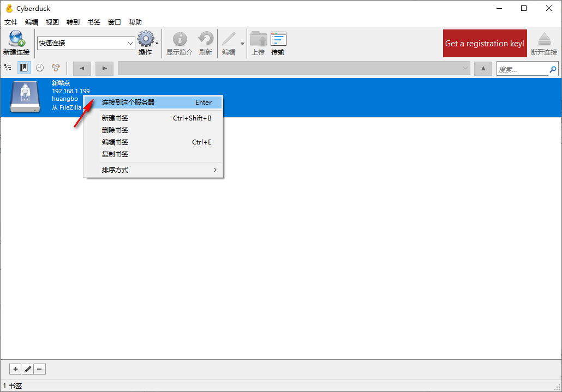
Task: Click the search (搜索) input field
Action: pyautogui.click(x=523, y=69)
